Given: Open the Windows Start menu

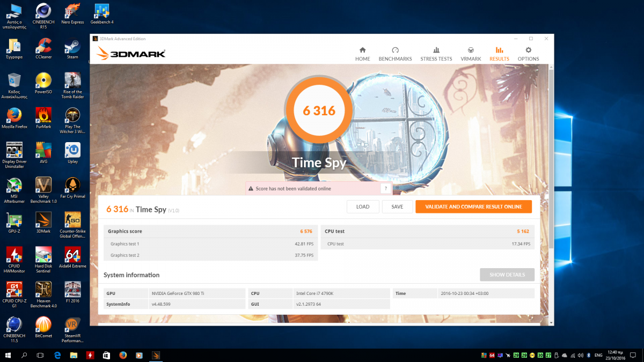Looking at the screenshot, I should pos(9,355).
